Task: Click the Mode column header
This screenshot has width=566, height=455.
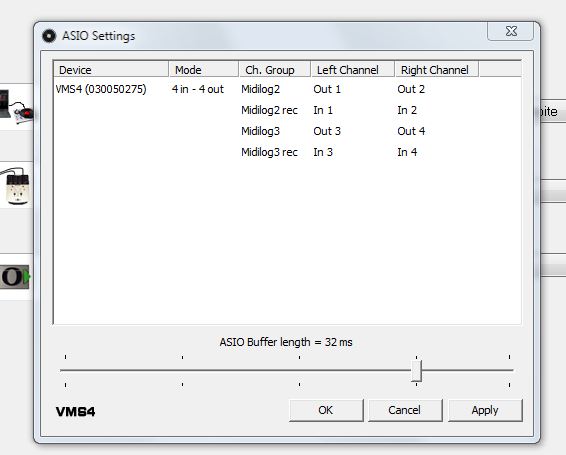Action: (x=203, y=69)
